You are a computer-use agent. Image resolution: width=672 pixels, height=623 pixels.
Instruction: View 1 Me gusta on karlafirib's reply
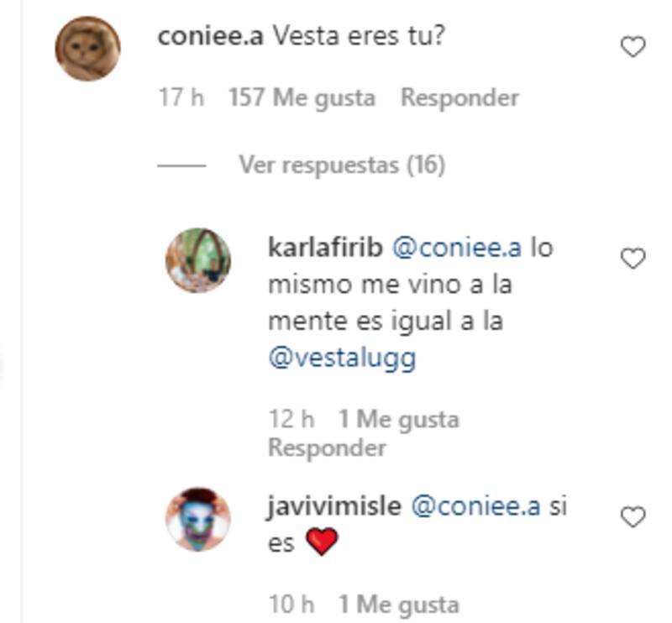click(399, 420)
